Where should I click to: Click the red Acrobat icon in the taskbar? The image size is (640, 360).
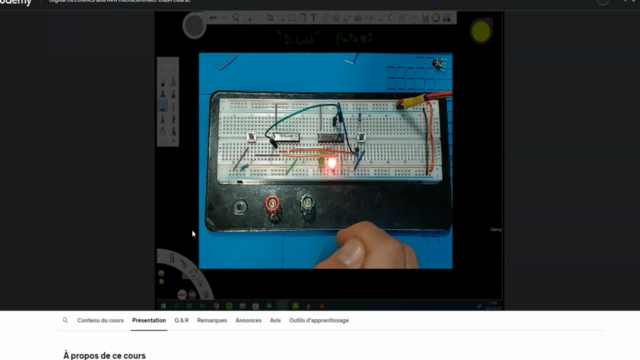(x=322, y=306)
